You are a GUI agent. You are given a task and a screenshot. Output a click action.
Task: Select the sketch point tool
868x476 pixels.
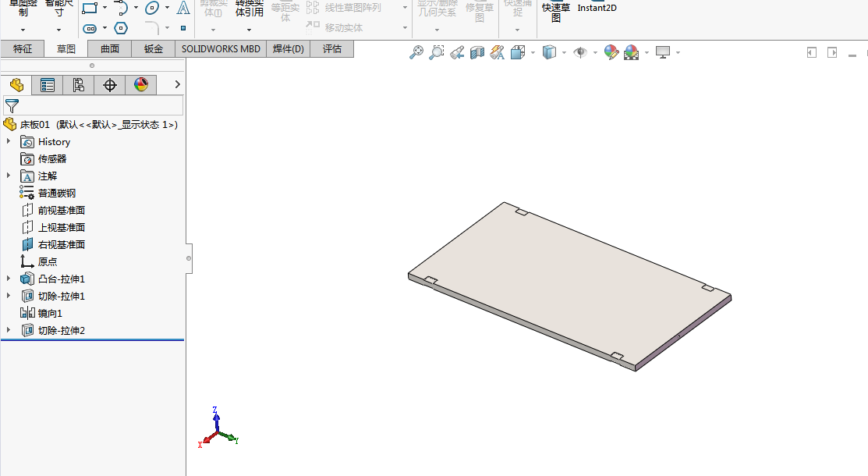click(x=183, y=28)
